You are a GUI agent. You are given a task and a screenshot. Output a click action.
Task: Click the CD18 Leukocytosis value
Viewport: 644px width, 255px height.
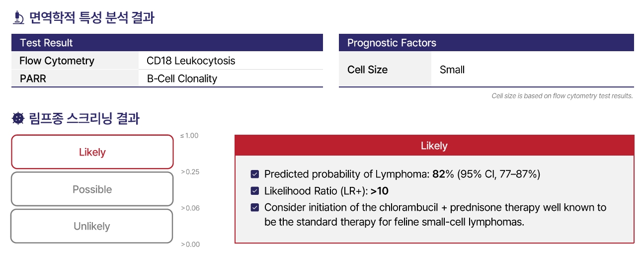[x=191, y=61]
